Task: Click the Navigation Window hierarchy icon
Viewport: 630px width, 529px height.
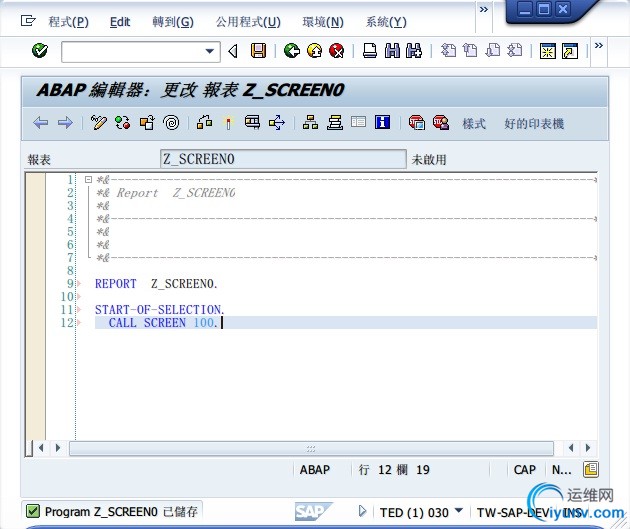Action: coord(310,122)
